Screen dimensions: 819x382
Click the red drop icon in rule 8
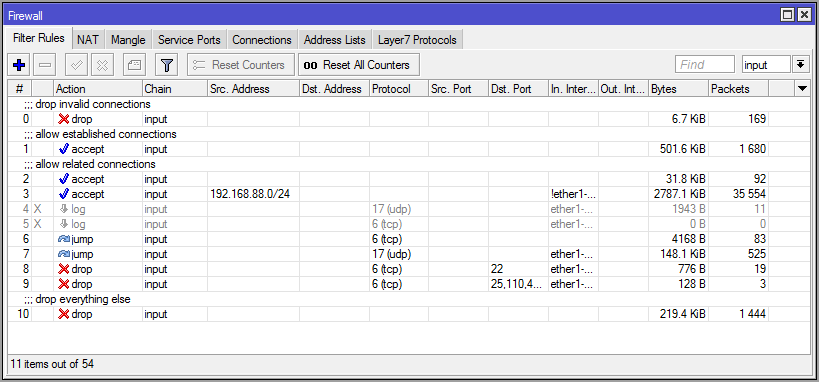(x=64, y=269)
